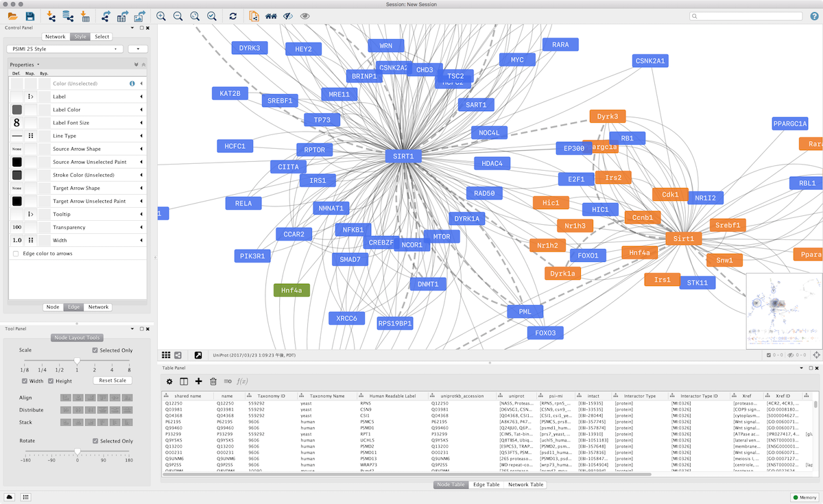Screen dimensions: 823x504
Task: Click the search field at top right
Action: click(x=748, y=15)
